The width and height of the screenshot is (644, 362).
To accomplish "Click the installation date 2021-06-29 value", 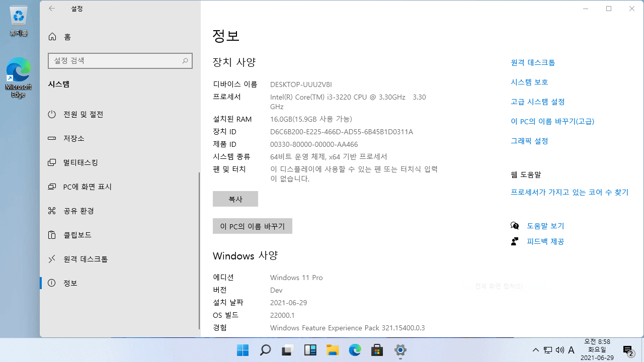I will (x=288, y=303).
